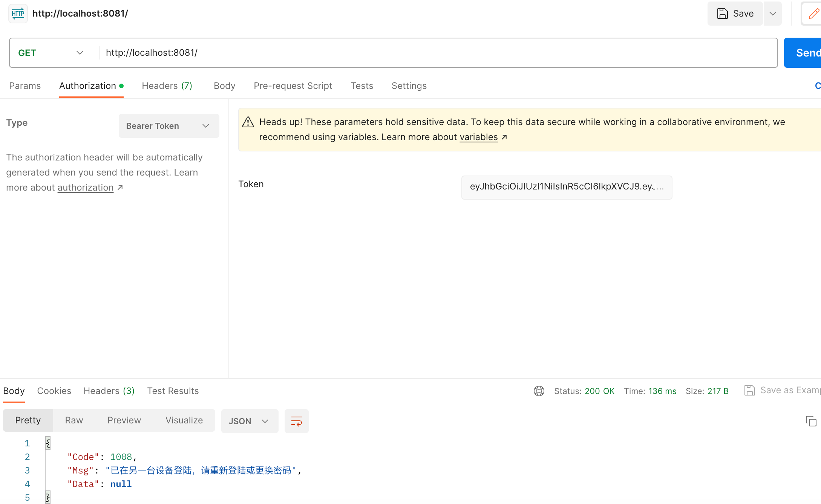Click the network globe icon
The height and width of the screenshot is (504, 821).
(539, 391)
